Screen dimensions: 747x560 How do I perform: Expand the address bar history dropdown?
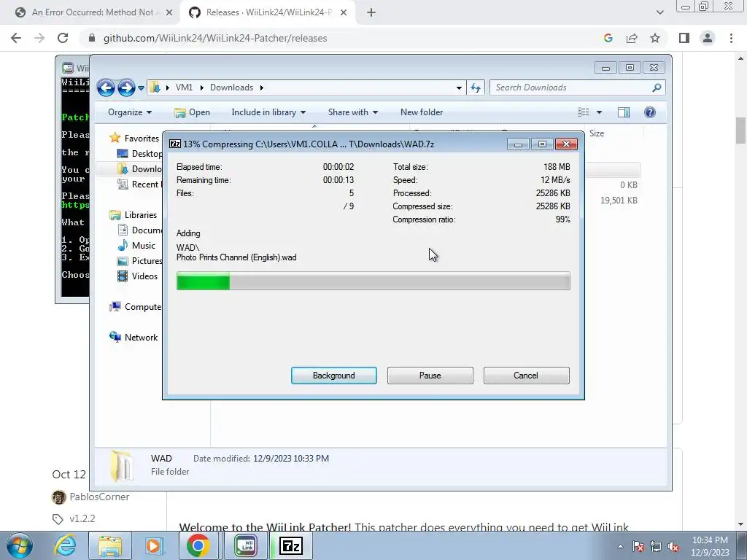(x=459, y=87)
